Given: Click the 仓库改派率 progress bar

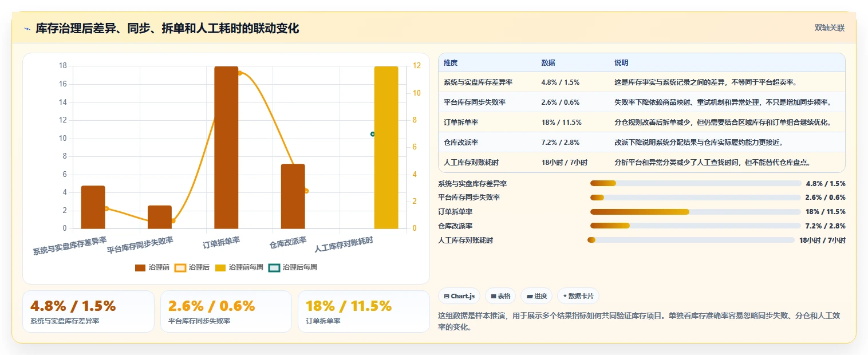Looking at the screenshot, I should point(696,226).
